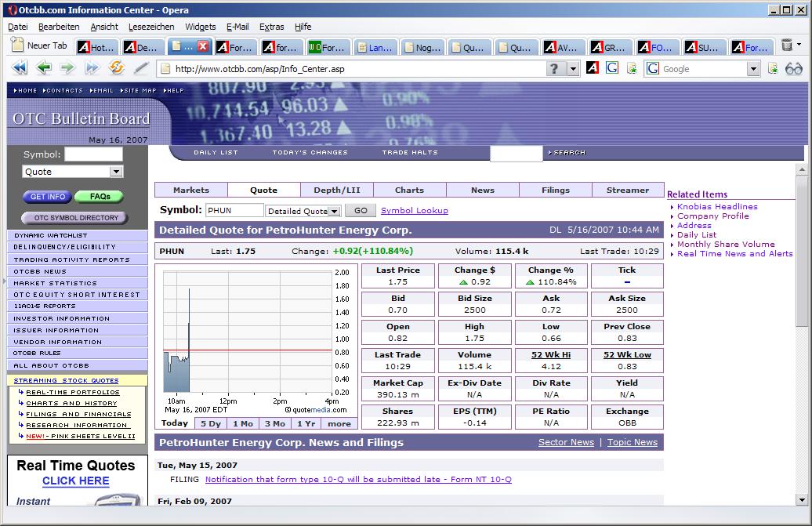Click the Neuer Tab page icon
The image size is (812, 526).
click(17, 45)
